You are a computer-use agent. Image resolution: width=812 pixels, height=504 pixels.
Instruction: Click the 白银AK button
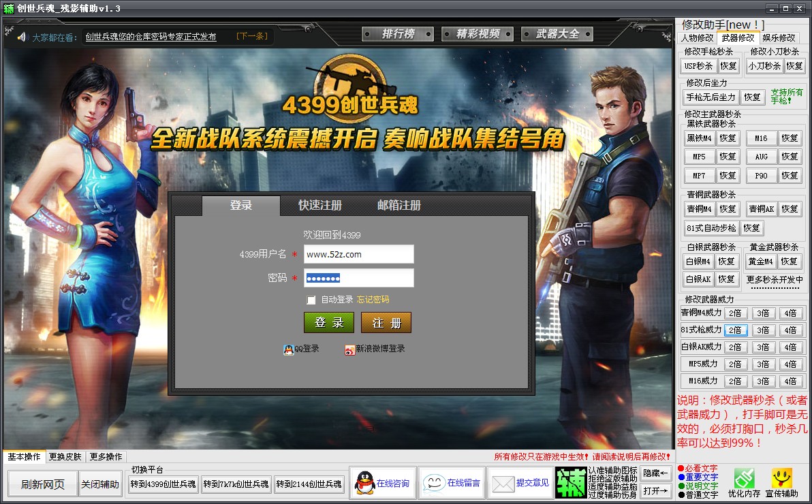(x=698, y=279)
